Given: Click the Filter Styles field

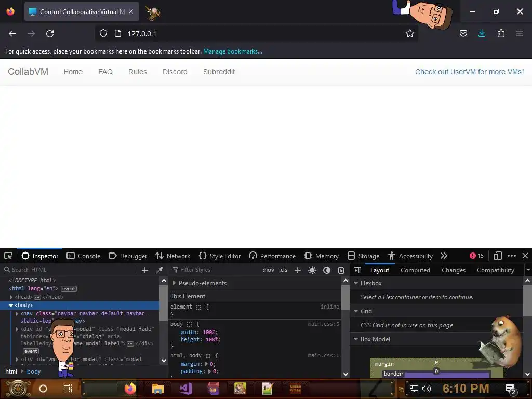Looking at the screenshot, I should coord(215,270).
